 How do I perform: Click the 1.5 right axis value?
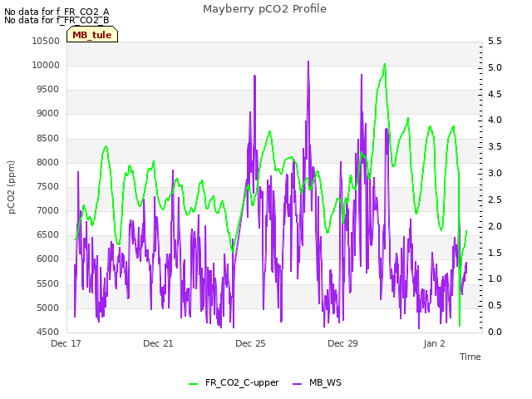[495, 253]
